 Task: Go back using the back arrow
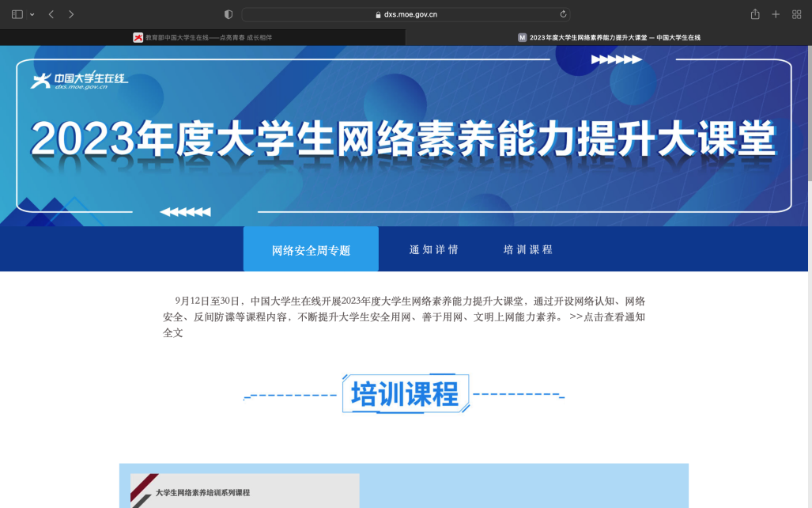click(51, 14)
